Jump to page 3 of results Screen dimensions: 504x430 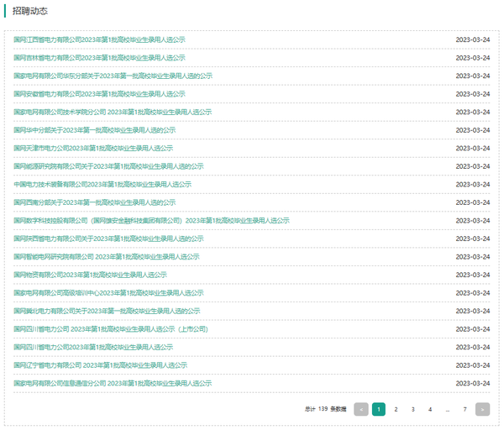[x=412, y=409]
